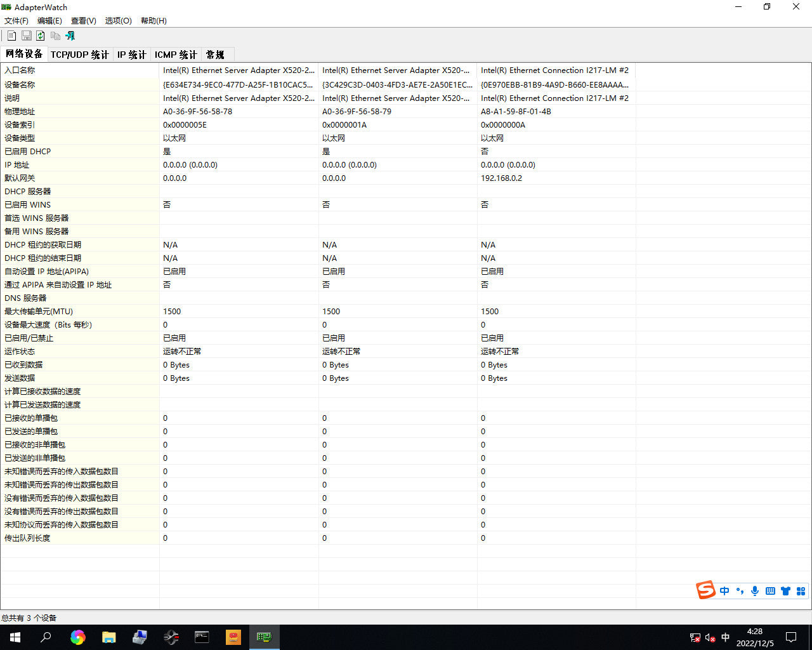Image resolution: width=812 pixels, height=650 pixels.
Task: Click the Sogou microphone voice input icon
Action: (755, 591)
